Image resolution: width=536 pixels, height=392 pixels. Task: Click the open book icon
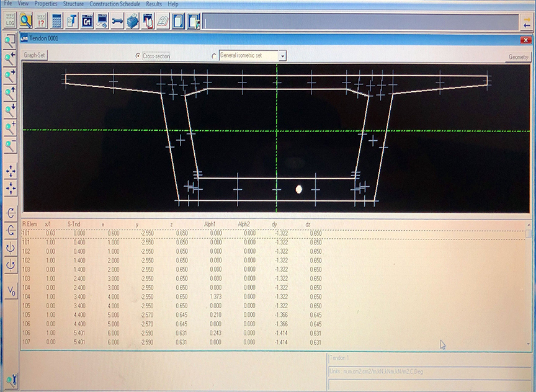point(163,20)
